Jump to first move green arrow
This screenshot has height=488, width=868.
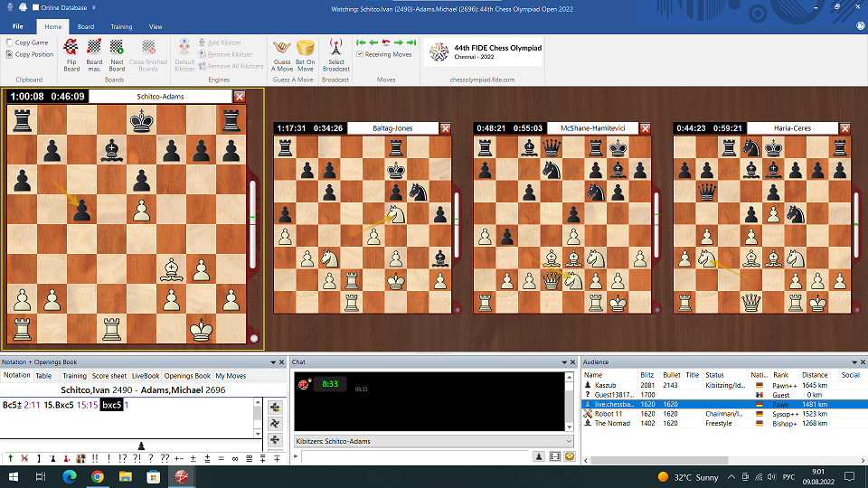[x=361, y=42]
